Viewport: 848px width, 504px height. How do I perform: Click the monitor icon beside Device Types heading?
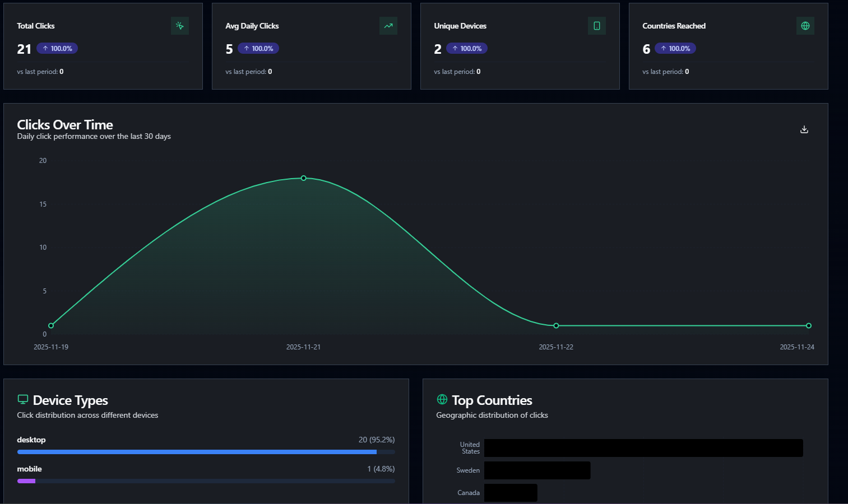[23, 399]
